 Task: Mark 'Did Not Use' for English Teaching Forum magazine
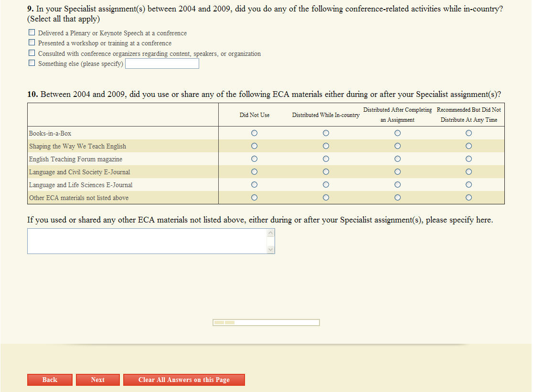point(254,159)
